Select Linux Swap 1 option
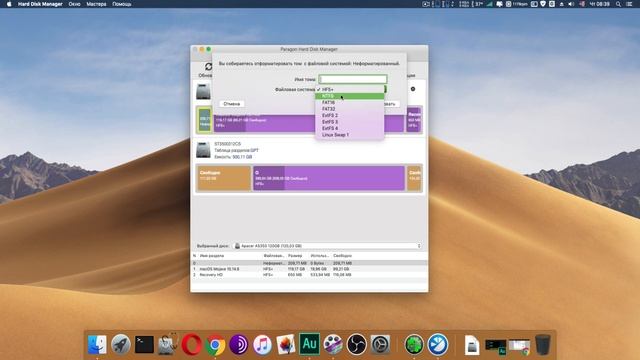 349,135
